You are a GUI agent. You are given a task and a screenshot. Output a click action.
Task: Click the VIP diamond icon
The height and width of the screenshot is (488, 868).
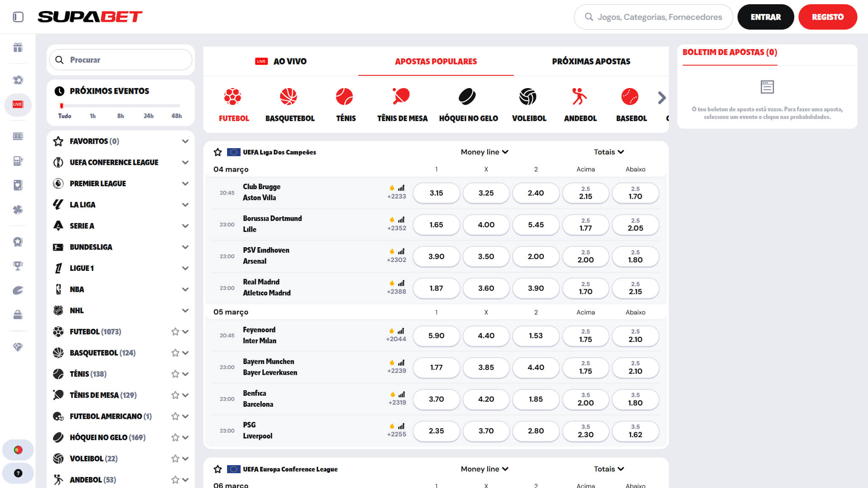[18, 347]
